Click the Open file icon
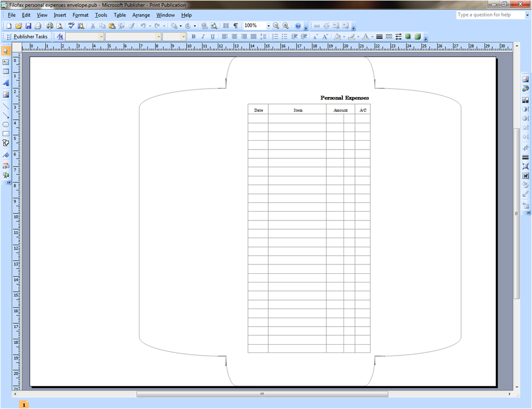Viewport: 532px width, 409px height. pos(19,26)
